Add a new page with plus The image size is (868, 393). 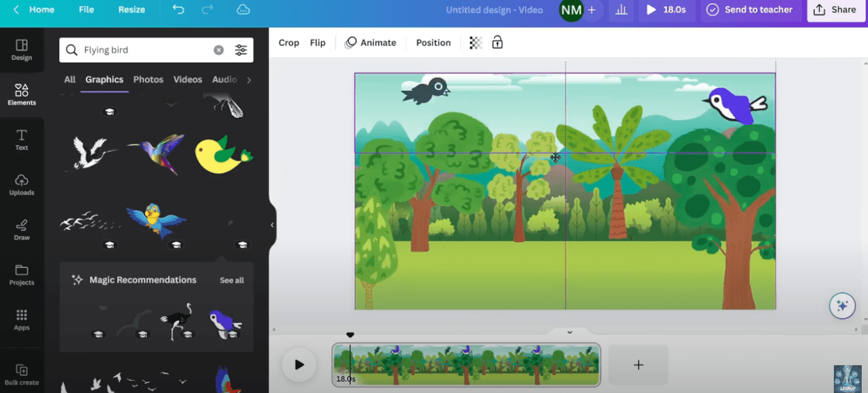click(x=638, y=364)
